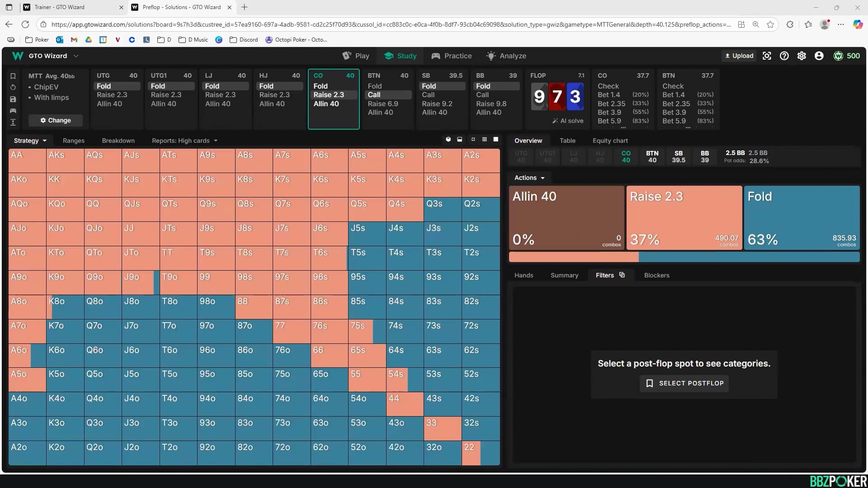This screenshot has width=868, height=488.
Task: Click the pot odds action frequency bar
Action: [x=685, y=257]
